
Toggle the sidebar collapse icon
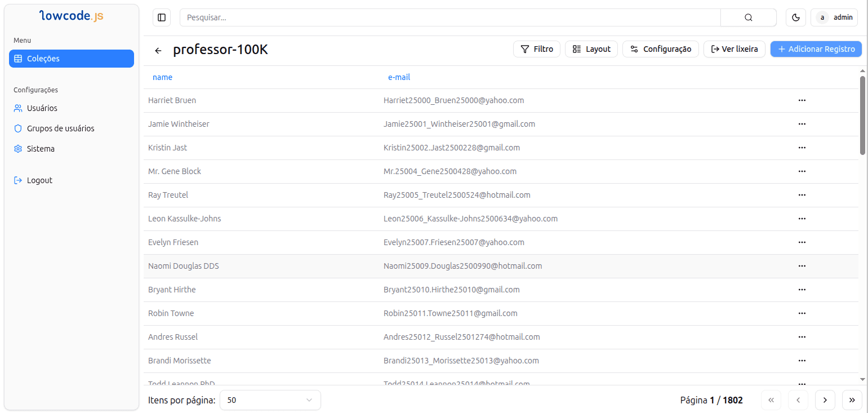click(162, 17)
